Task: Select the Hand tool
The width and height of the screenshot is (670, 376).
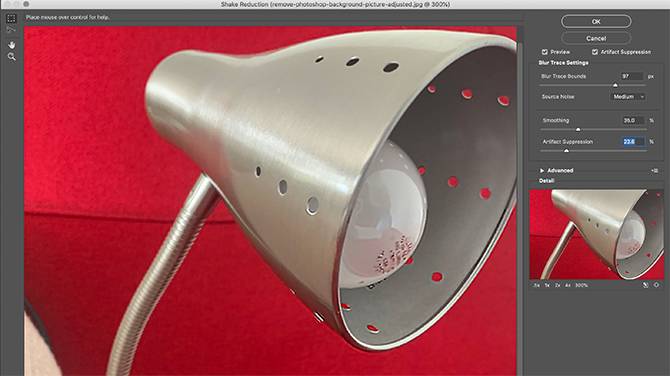Action: click(12, 45)
